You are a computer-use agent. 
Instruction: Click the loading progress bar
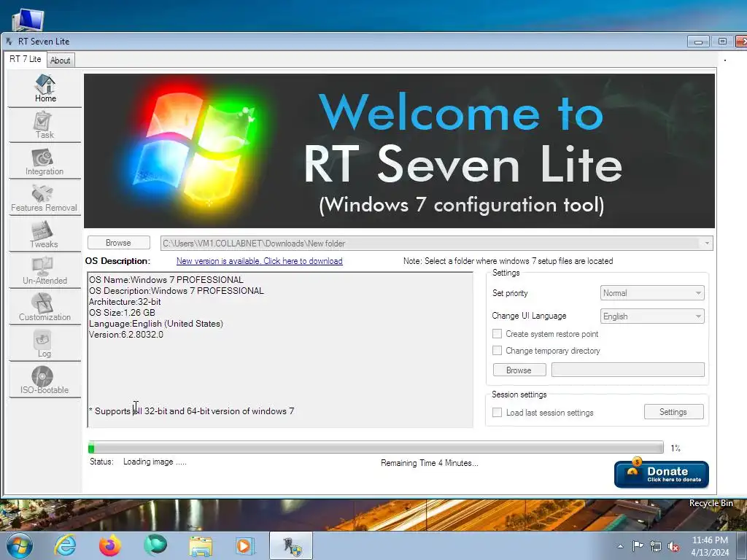tap(376, 448)
